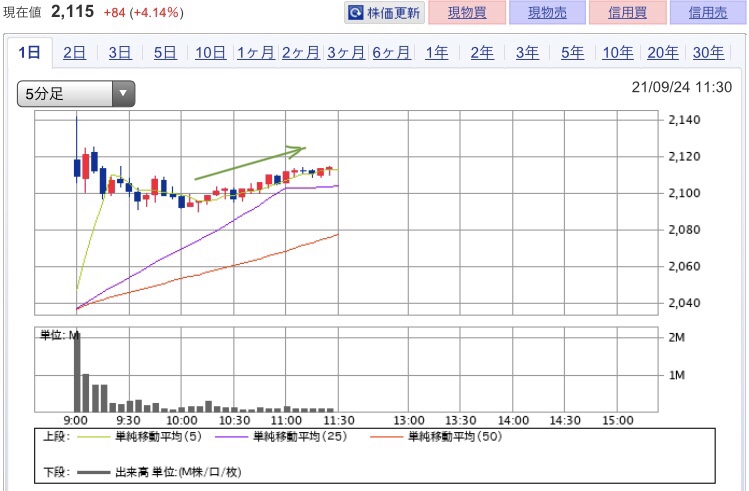Click the 現物買 button

coord(467,12)
